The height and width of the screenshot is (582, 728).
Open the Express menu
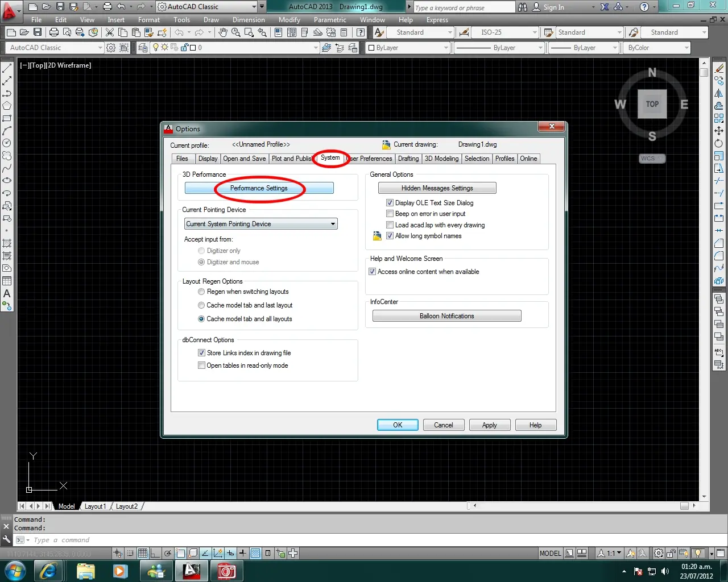point(437,20)
